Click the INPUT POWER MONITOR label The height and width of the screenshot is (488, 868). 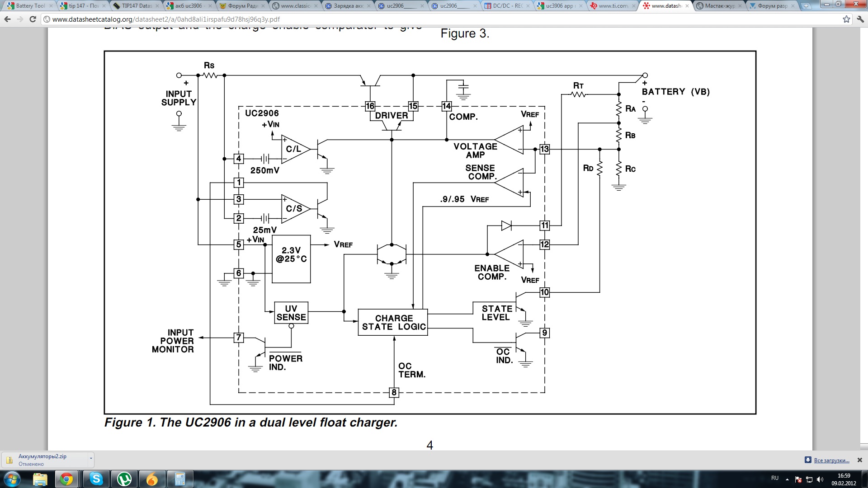173,341
